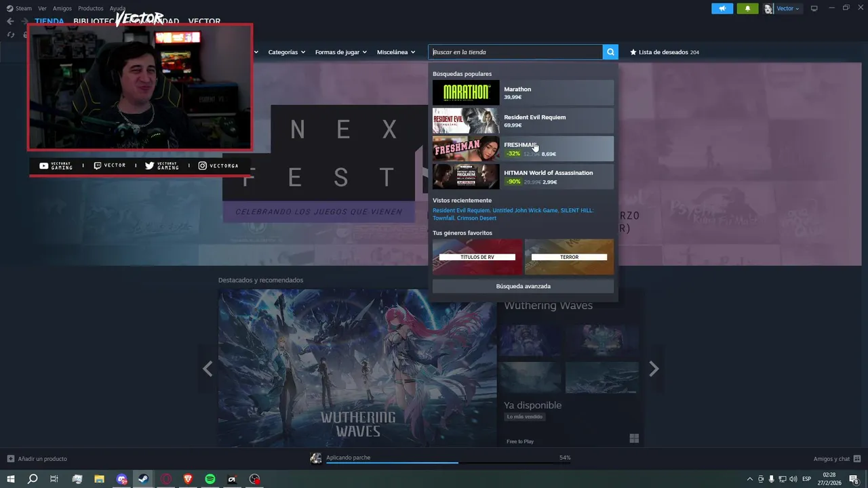The height and width of the screenshot is (488, 868).
Task: Open the Steam menu
Action: point(19,8)
